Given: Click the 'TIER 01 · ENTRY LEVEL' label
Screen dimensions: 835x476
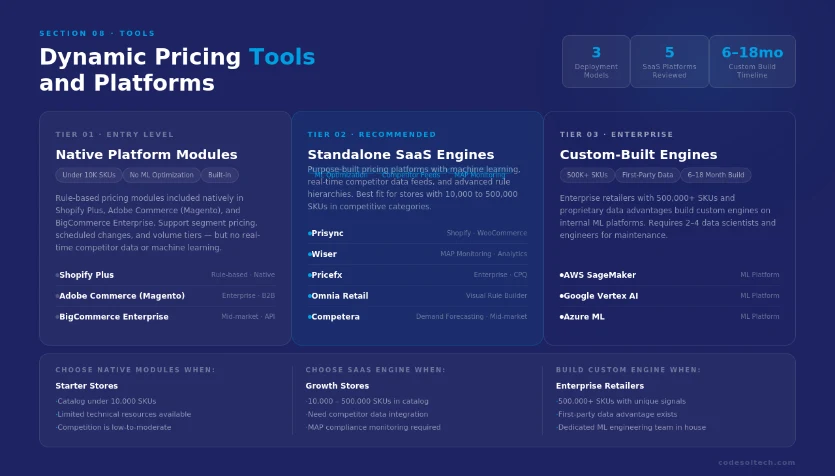Looking at the screenshot, I should point(114,134).
